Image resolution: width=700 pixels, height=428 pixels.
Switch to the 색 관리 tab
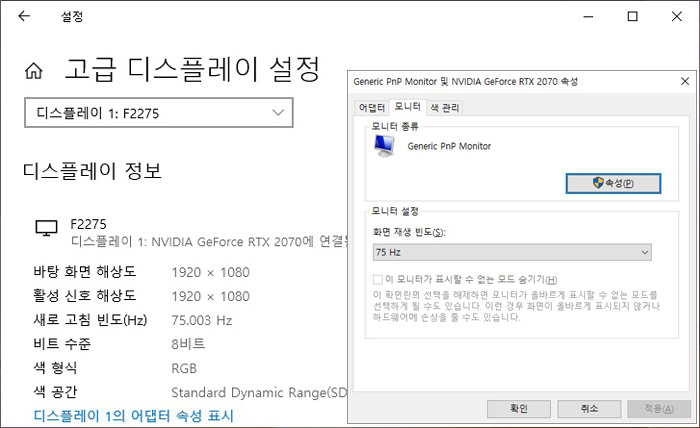444,108
